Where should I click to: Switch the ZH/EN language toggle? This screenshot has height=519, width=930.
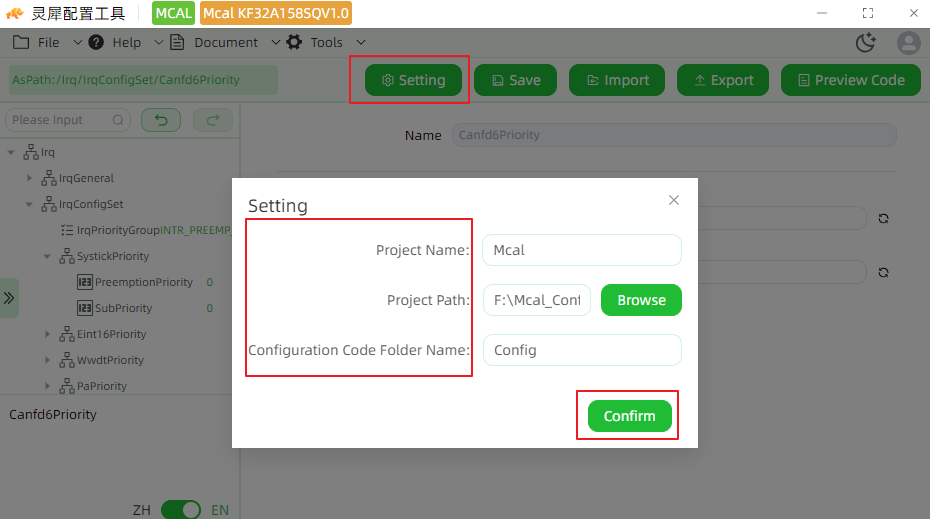click(181, 510)
